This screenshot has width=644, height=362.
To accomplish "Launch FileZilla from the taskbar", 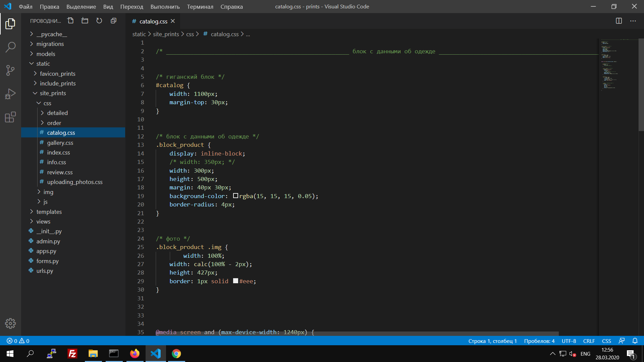I will tap(72, 354).
